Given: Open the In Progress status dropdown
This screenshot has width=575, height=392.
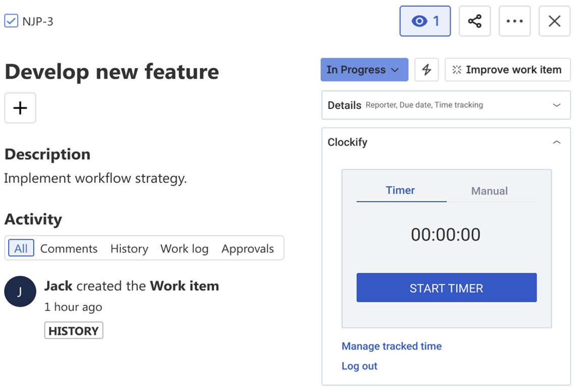Looking at the screenshot, I should [364, 70].
